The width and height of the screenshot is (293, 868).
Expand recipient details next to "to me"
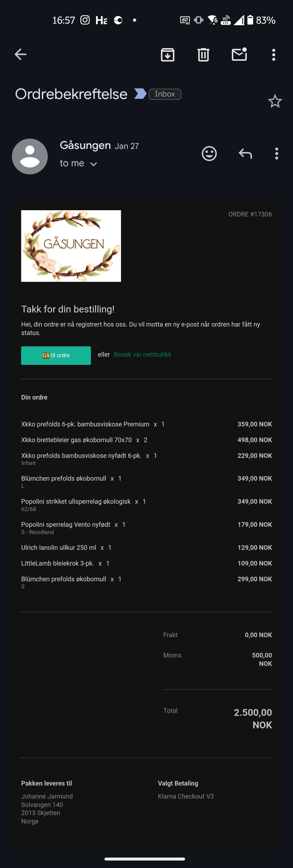94,164
